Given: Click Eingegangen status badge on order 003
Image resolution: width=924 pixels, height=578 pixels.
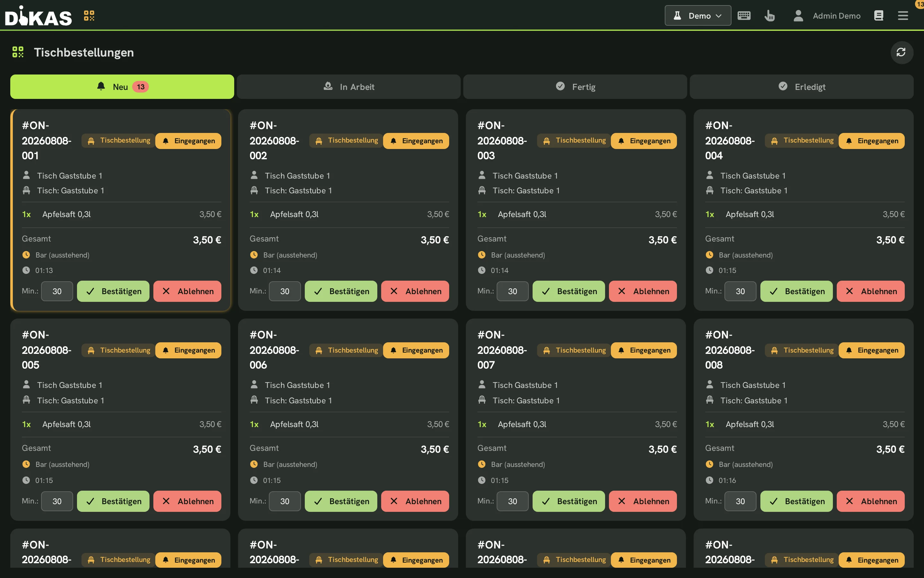Looking at the screenshot, I should [644, 141].
